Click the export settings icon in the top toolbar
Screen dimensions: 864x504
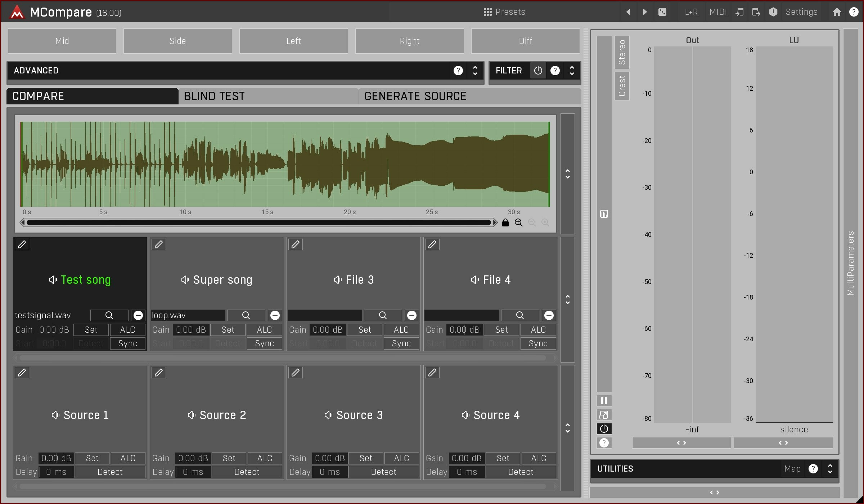[756, 12]
